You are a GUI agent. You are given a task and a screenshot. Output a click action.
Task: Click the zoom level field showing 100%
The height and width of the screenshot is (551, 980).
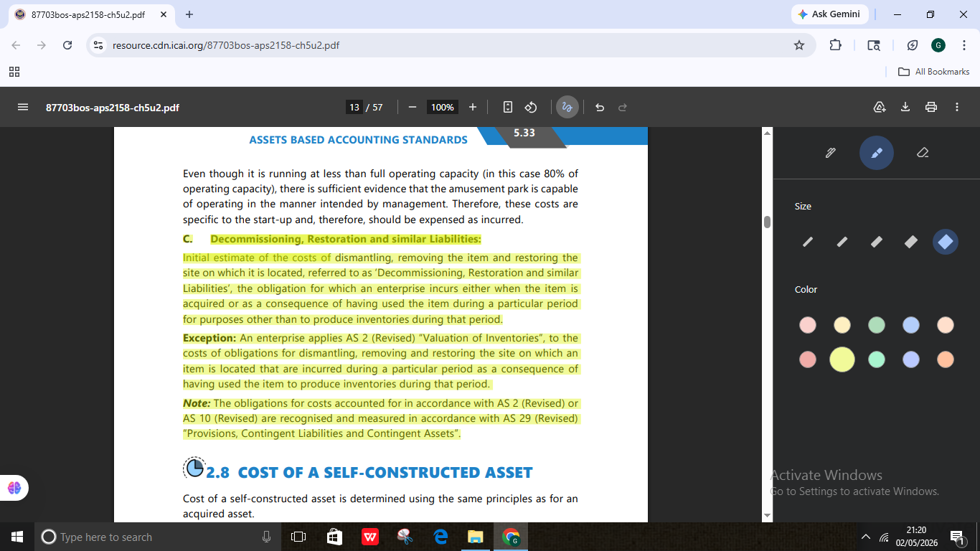443,107
